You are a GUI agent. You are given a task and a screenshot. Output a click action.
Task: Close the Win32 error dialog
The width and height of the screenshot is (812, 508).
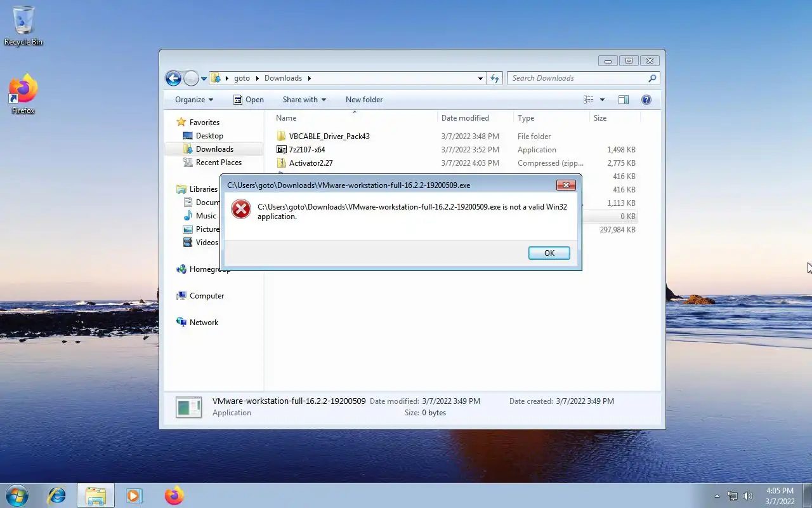566,185
